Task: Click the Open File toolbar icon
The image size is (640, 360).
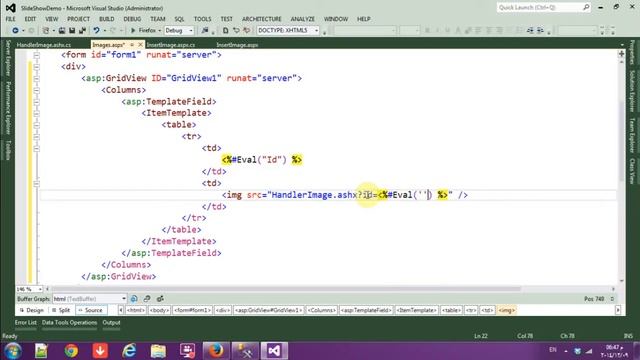Action: 62,31
